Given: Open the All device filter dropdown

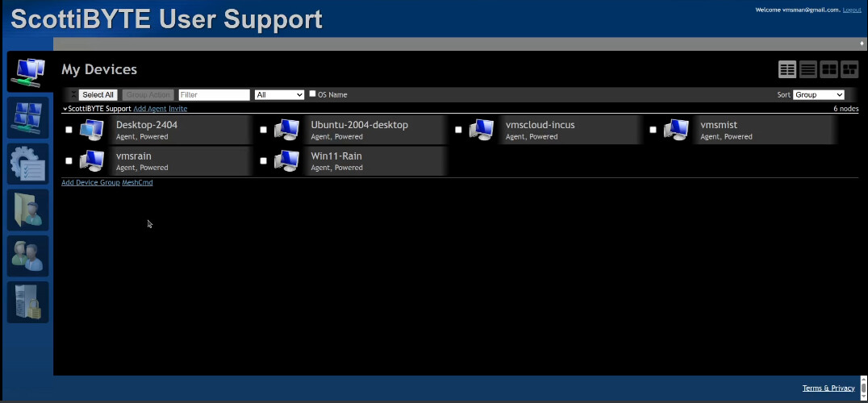Looking at the screenshot, I should (279, 95).
